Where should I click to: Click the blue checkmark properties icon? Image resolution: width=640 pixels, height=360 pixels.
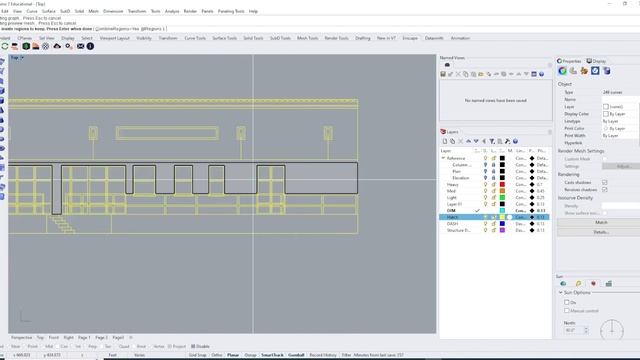(595, 71)
